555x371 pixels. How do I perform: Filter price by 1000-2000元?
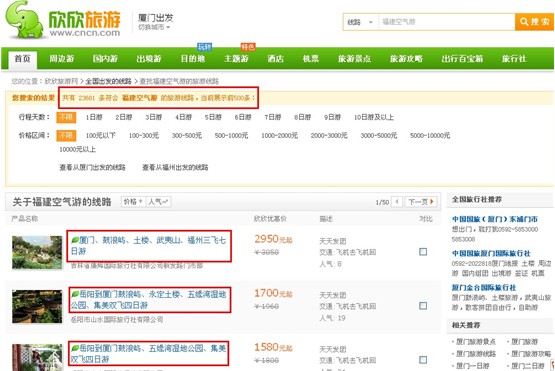[279, 136]
